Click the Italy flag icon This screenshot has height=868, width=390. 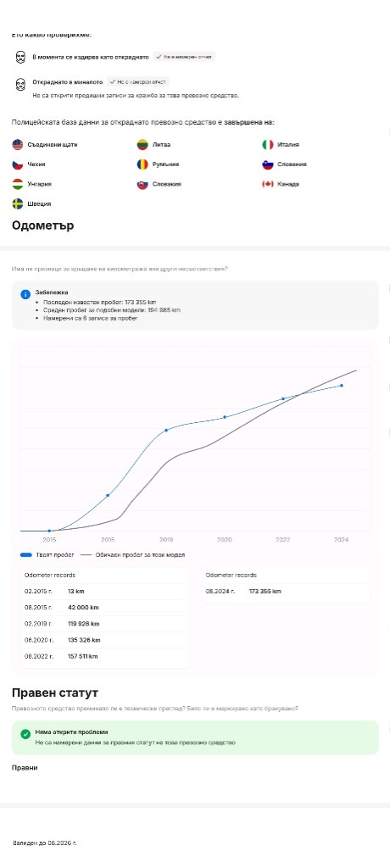click(268, 144)
